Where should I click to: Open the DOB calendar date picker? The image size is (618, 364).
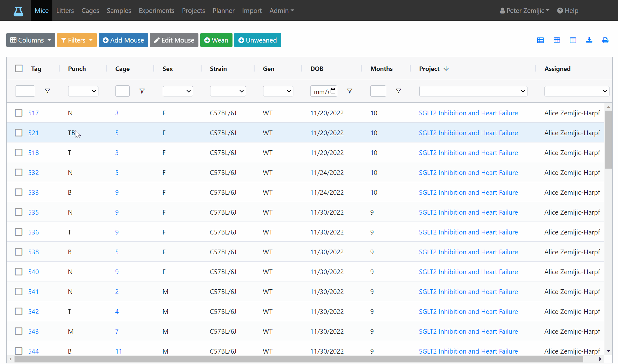333,91
